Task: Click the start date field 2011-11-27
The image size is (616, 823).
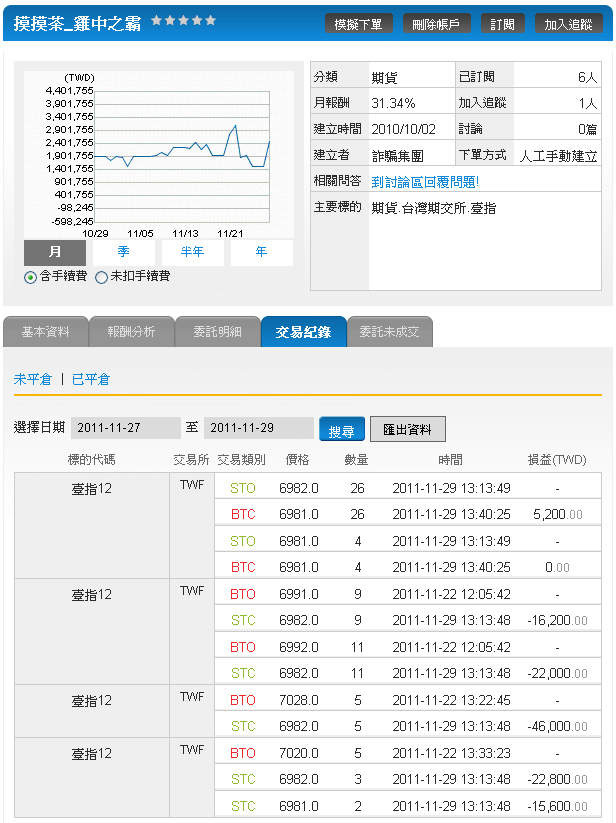Action: [x=125, y=428]
